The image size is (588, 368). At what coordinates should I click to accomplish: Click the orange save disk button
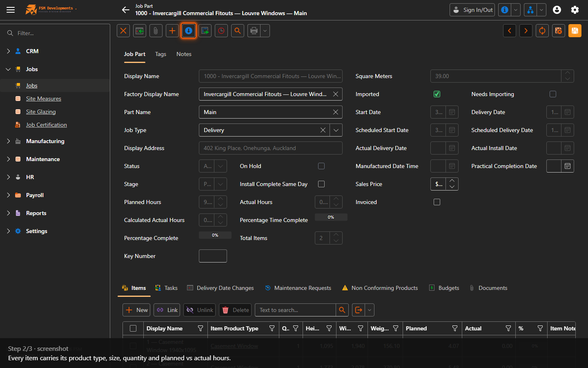(575, 31)
